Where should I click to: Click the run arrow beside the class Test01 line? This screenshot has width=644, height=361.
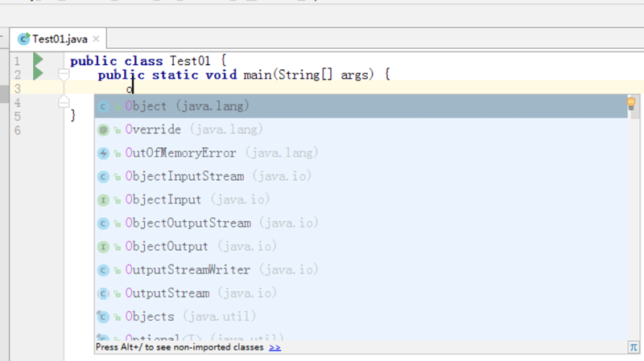tap(38, 59)
